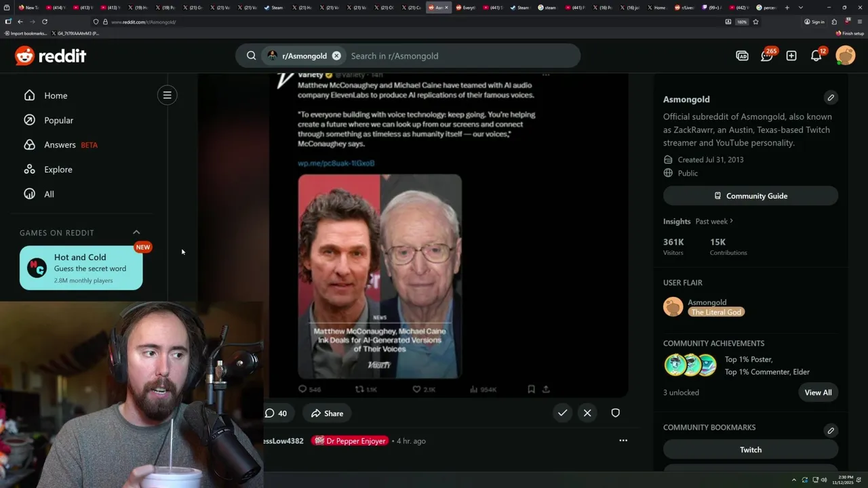This screenshot has height=488, width=868.
Task: Switch to the New Tab tab
Action: point(28,7)
